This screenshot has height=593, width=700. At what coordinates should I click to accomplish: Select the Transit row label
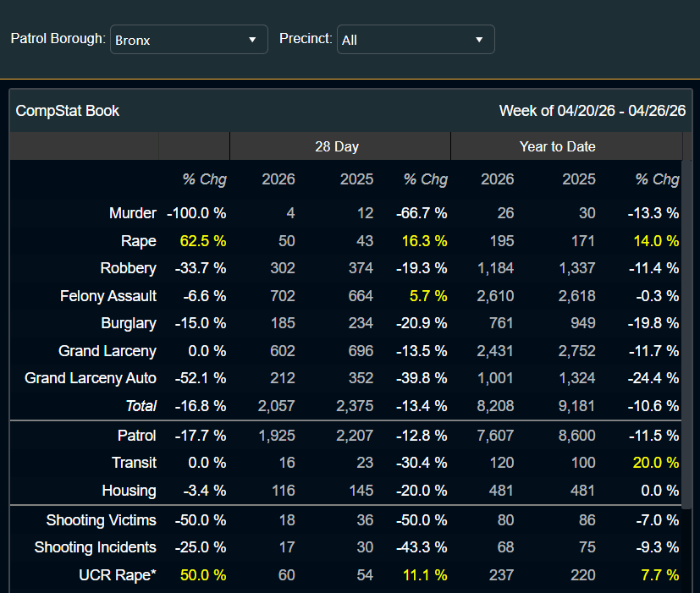click(x=134, y=463)
